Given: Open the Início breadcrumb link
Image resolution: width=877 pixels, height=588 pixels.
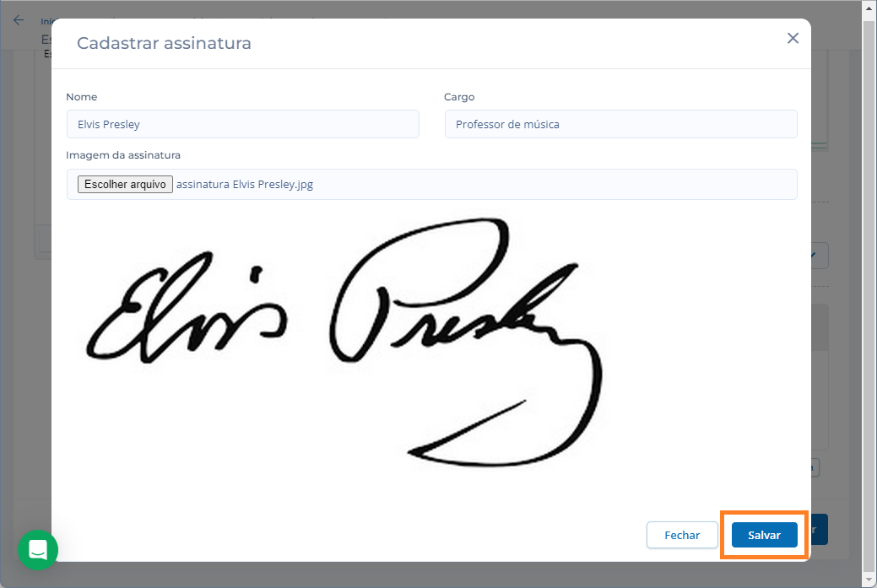Looking at the screenshot, I should pos(46,22).
